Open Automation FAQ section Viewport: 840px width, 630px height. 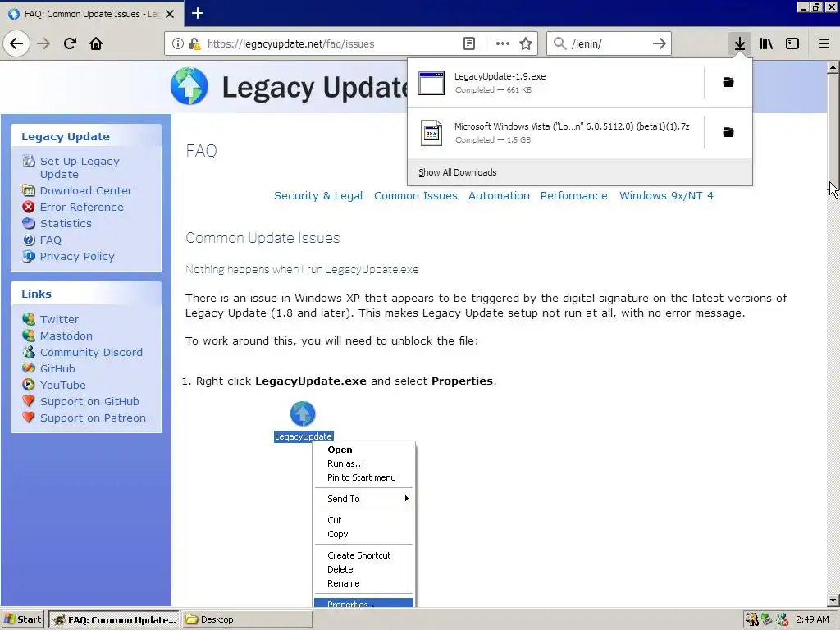pos(499,195)
